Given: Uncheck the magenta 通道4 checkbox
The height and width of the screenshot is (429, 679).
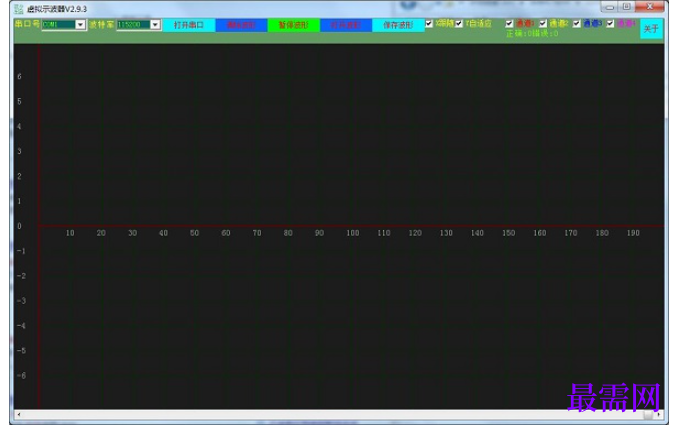Looking at the screenshot, I should point(610,24).
